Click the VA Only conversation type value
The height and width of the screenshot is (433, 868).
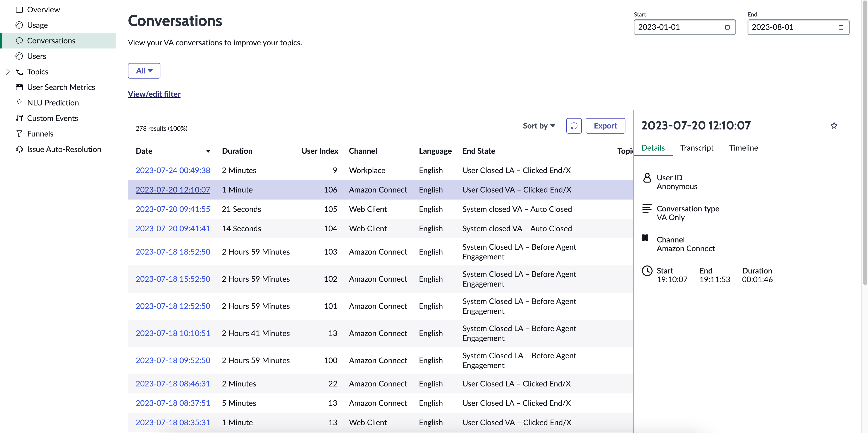(x=671, y=217)
